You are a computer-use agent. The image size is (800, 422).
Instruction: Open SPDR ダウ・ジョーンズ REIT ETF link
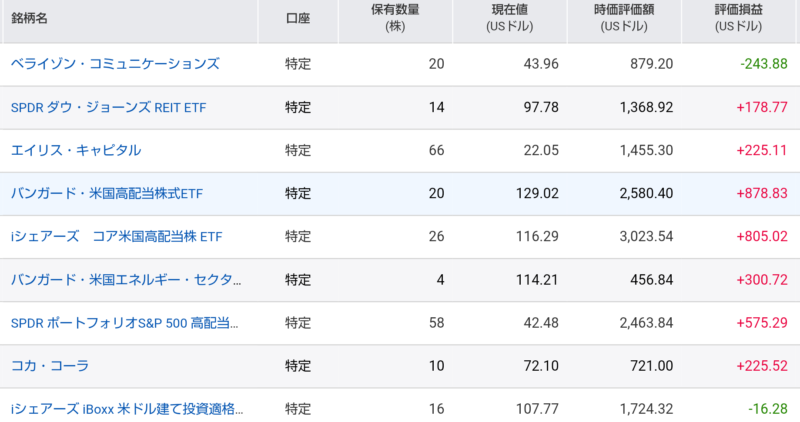(x=108, y=108)
